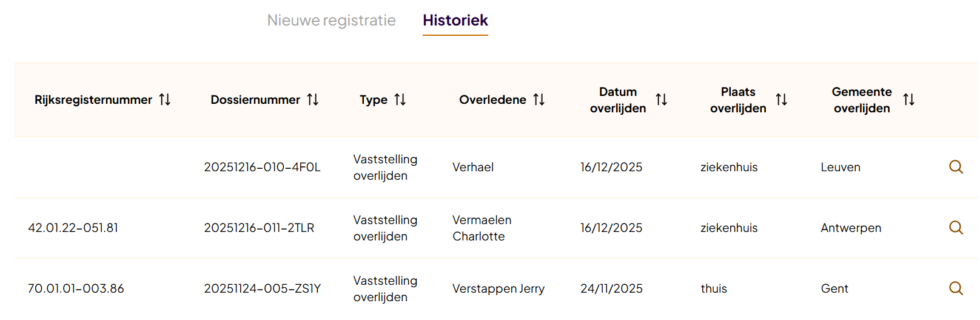
Task: Sort by Plaats overlijden arrows icon
Action: (x=782, y=100)
